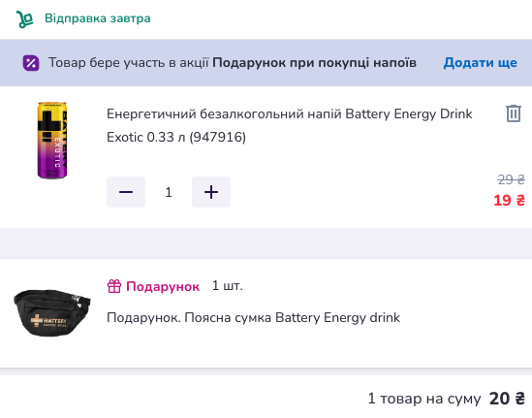Click 'Подарунок. Поясна сумка Battery Energy drink' text
Screen dimensions: 532x418
(x=254, y=318)
